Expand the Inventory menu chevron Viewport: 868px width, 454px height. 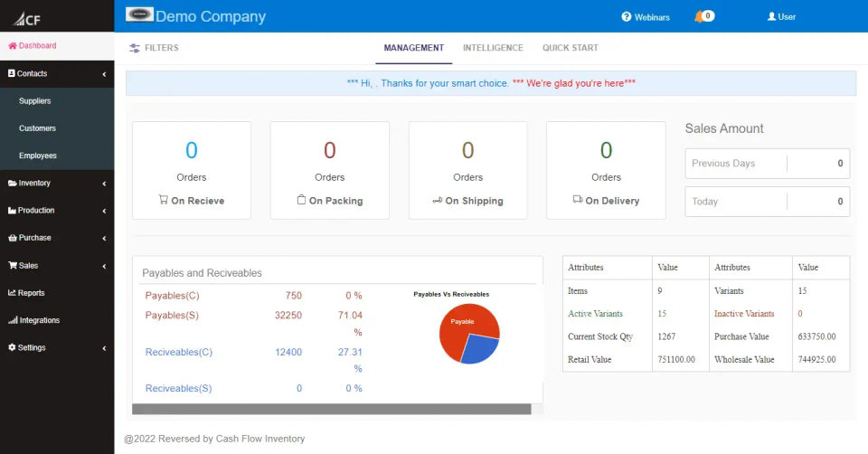[x=104, y=184]
